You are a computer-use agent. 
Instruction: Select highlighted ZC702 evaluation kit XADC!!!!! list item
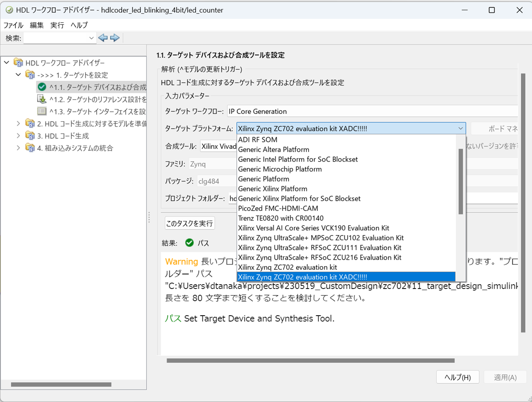(346, 277)
